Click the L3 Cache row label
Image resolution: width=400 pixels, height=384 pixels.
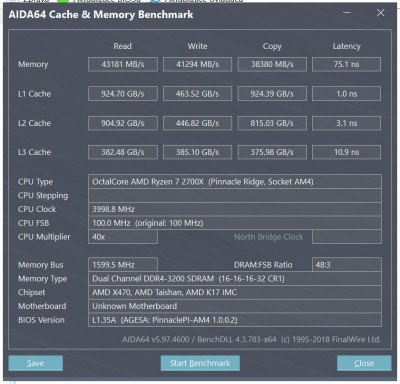[x=34, y=152]
